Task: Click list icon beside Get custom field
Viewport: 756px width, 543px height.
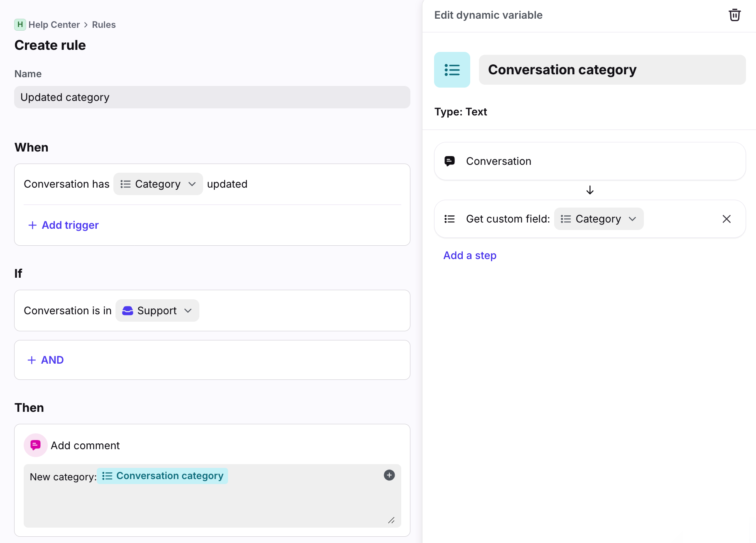Action: click(x=449, y=219)
